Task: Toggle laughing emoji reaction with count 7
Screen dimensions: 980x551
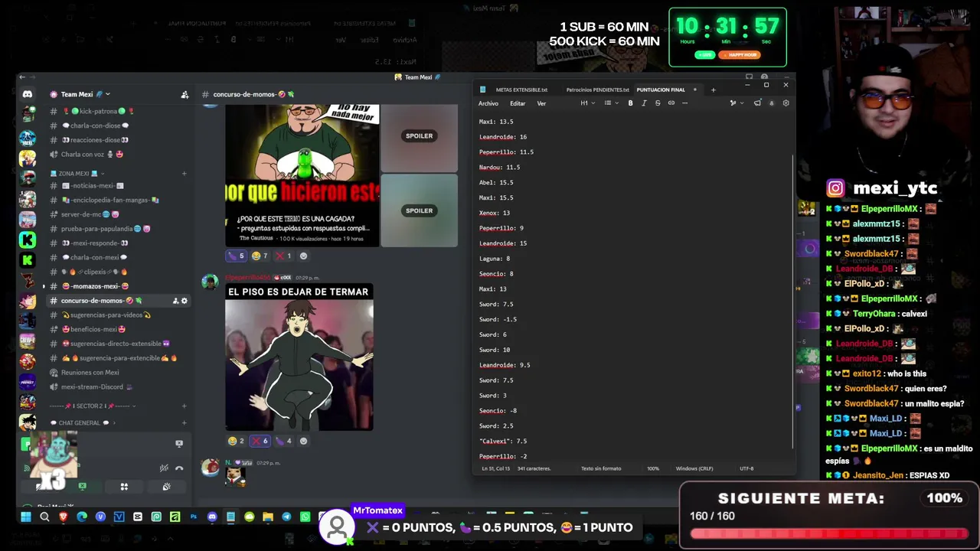Action: click(x=260, y=256)
